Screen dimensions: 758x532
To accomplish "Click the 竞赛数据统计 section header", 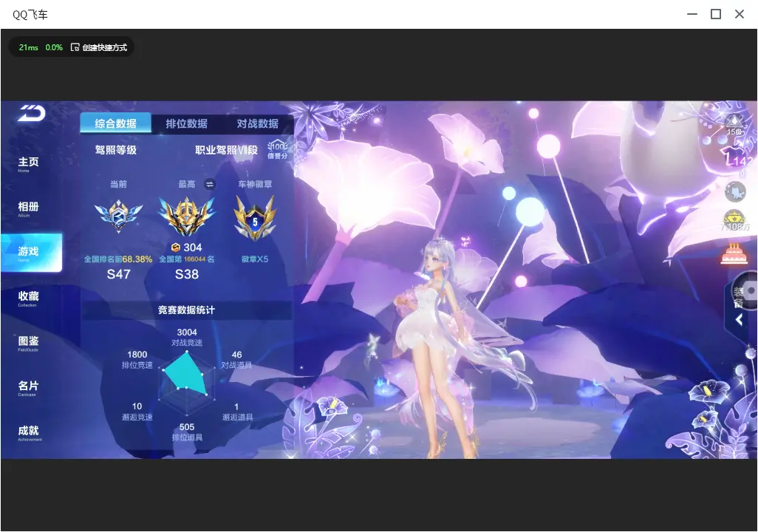I will pos(186,310).
